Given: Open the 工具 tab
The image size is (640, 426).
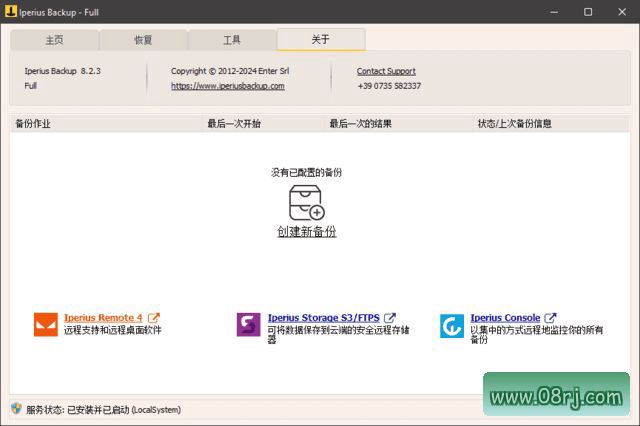Looking at the screenshot, I should pos(232,40).
